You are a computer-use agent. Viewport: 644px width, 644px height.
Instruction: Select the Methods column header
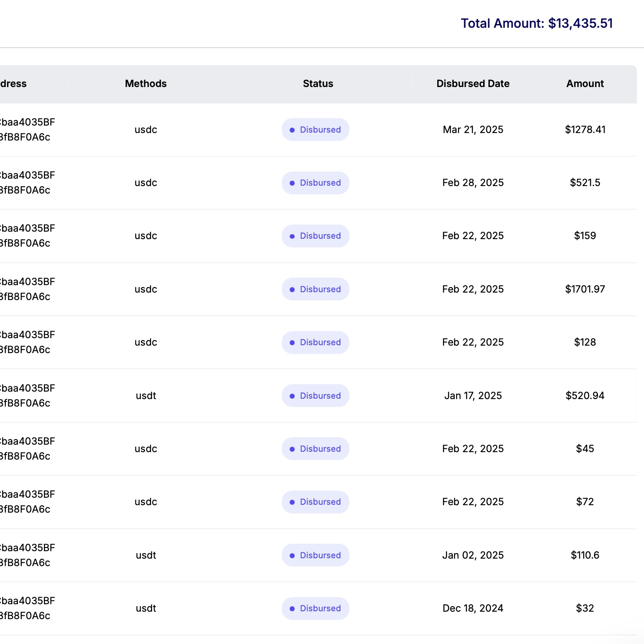click(x=146, y=84)
